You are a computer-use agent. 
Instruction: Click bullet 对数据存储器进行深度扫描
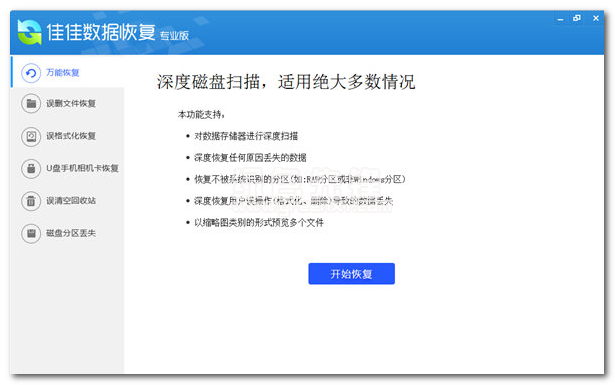[246, 136]
